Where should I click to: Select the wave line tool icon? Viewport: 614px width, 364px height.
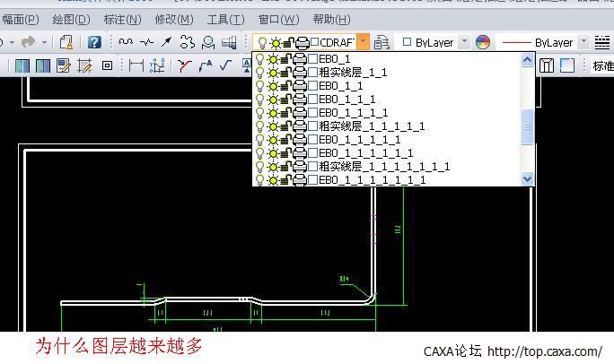126,42
